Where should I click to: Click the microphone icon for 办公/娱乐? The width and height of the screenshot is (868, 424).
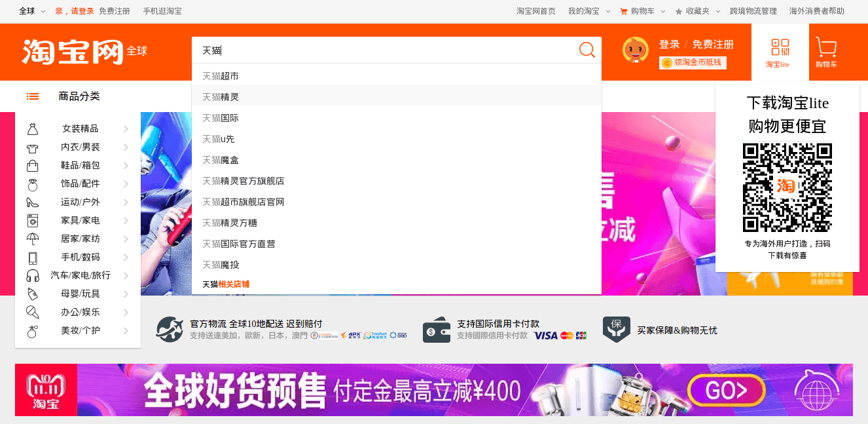pyautogui.click(x=33, y=313)
